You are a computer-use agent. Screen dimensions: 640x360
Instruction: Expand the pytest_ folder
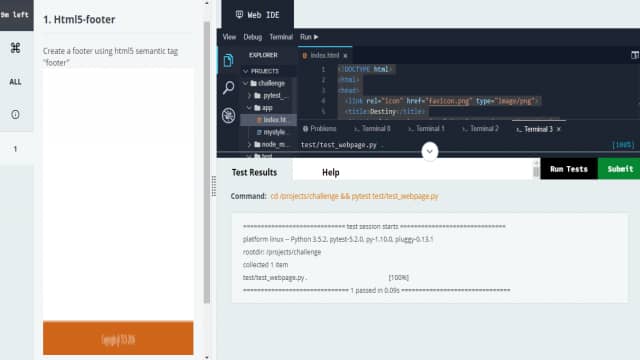249,96
